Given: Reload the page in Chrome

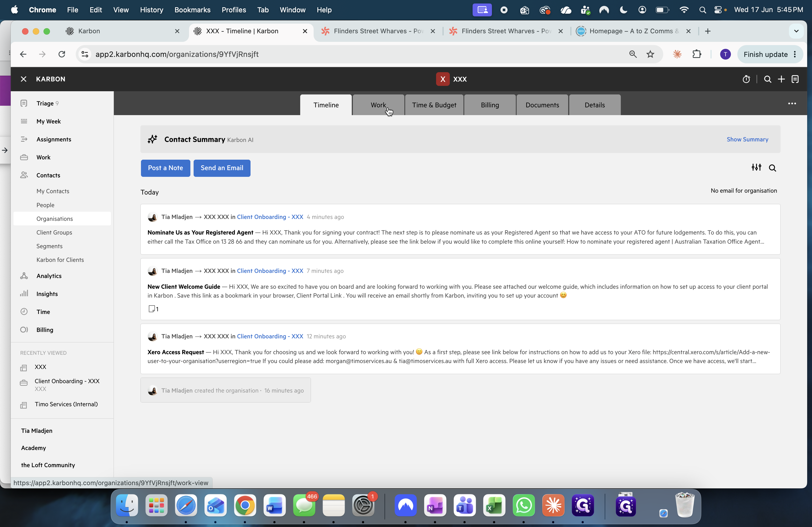Looking at the screenshot, I should (62, 54).
